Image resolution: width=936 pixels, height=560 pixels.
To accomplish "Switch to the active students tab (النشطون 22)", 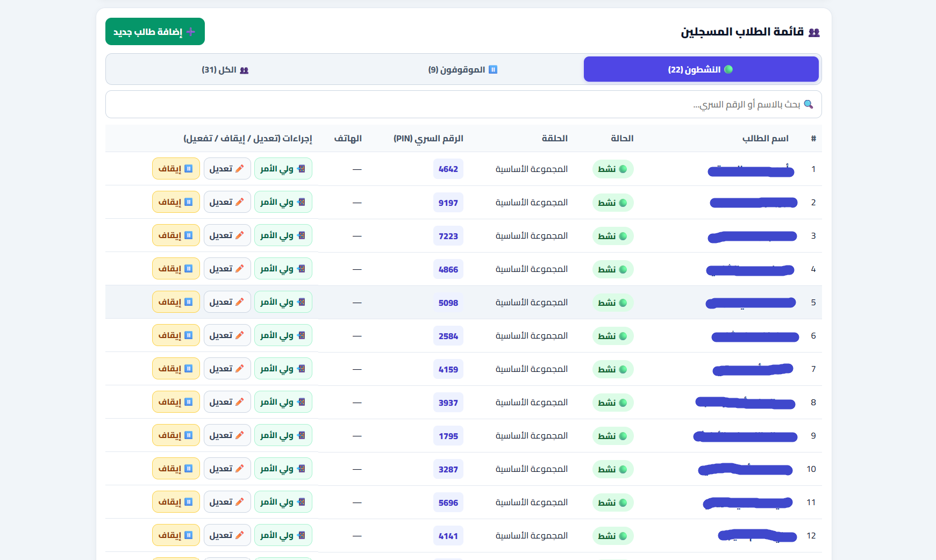I will pos(701,69).
